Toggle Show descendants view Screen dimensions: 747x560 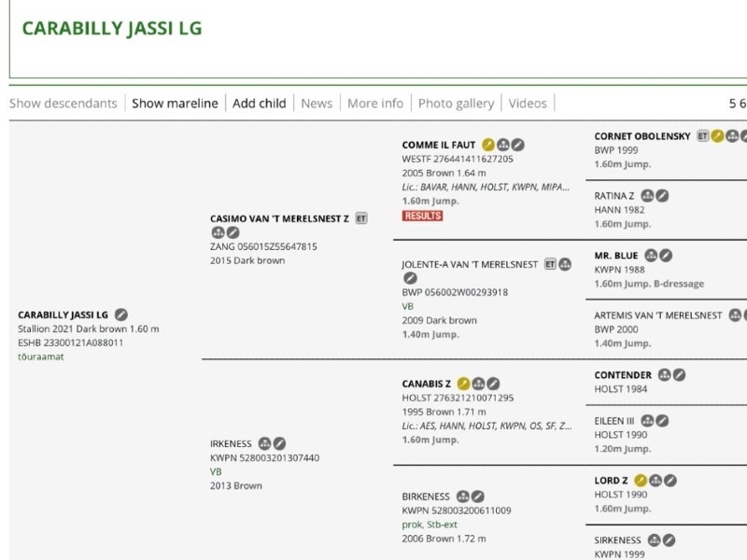[x=61, y=104]
